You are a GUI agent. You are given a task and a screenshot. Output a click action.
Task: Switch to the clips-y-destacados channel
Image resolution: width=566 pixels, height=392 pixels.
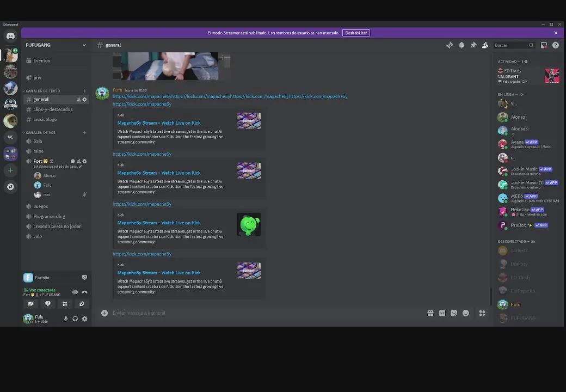pos(53,109)
